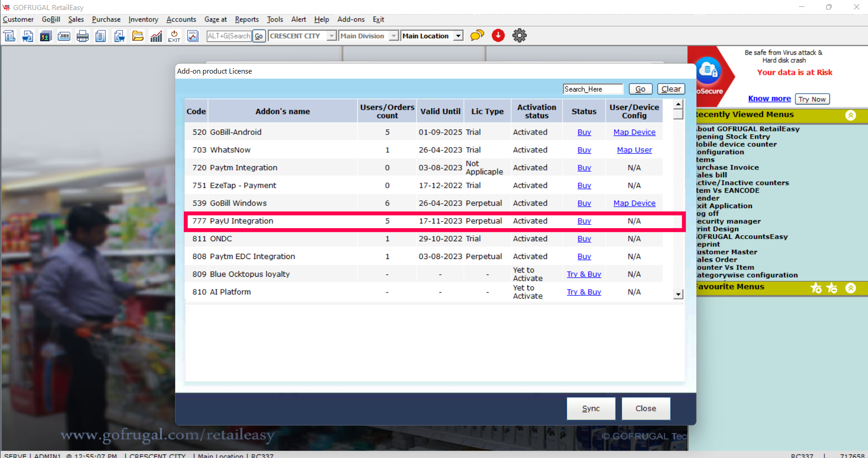Viewport: 868px width, 458px height.
Task: Click inside the Search_Here input field
Action: tap(593, 89)
